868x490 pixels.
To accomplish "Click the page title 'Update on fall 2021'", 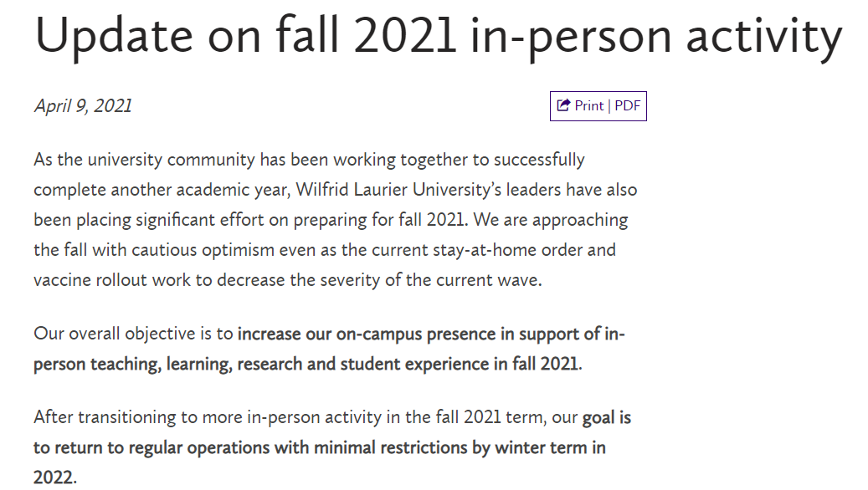I will [243, 37].
